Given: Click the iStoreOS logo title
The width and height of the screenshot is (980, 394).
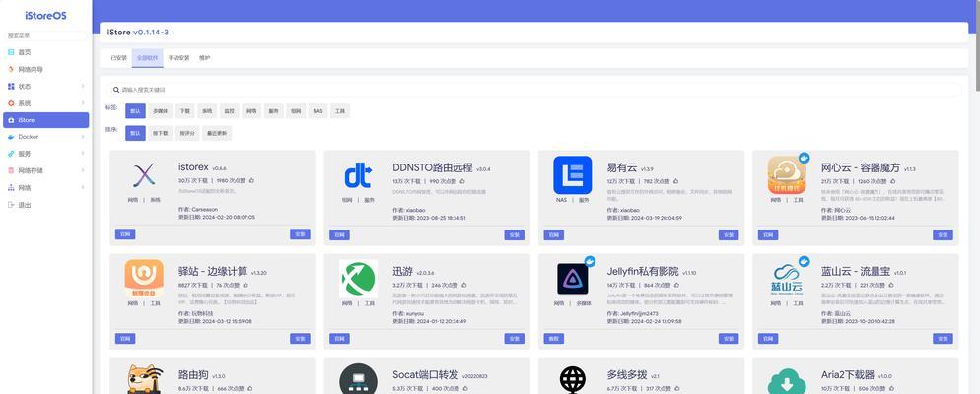Looking at the screenshot, I should [x=45, y=16].
